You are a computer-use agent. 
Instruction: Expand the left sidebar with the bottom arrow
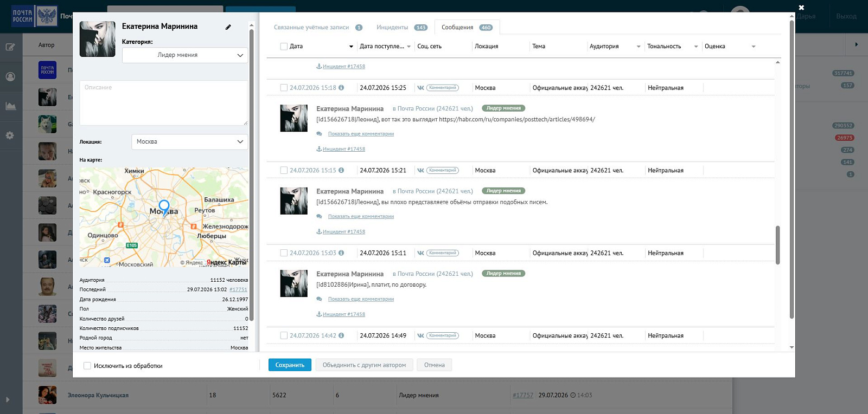coord(8,400)
